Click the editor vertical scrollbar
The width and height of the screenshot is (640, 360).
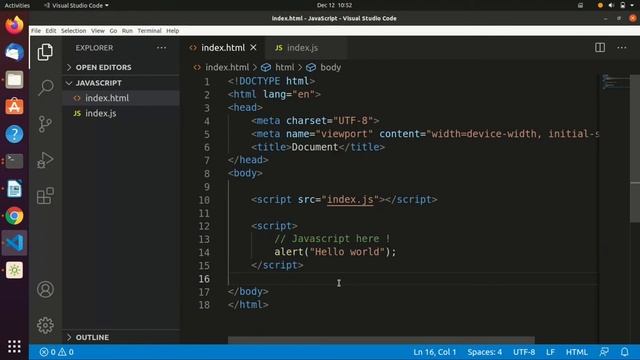click(635, 149)
